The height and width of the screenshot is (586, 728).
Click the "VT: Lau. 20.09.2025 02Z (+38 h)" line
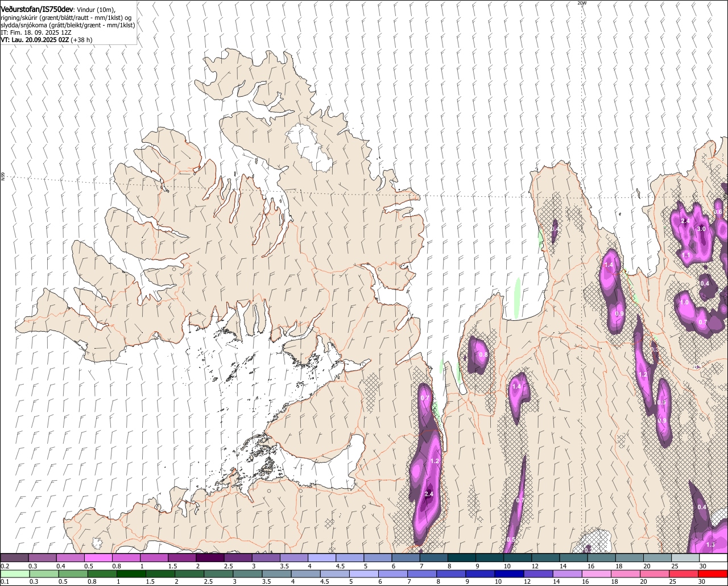pyautogui.click(x=47, y=40)
